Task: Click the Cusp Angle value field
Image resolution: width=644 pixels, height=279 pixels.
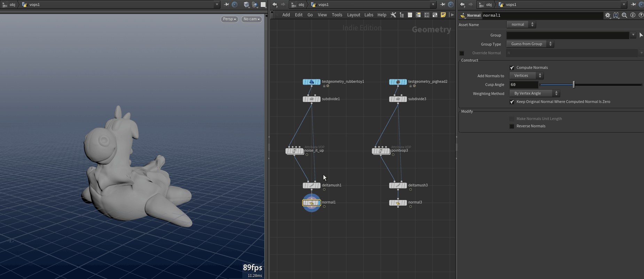Action: click(x=524, y=85)
